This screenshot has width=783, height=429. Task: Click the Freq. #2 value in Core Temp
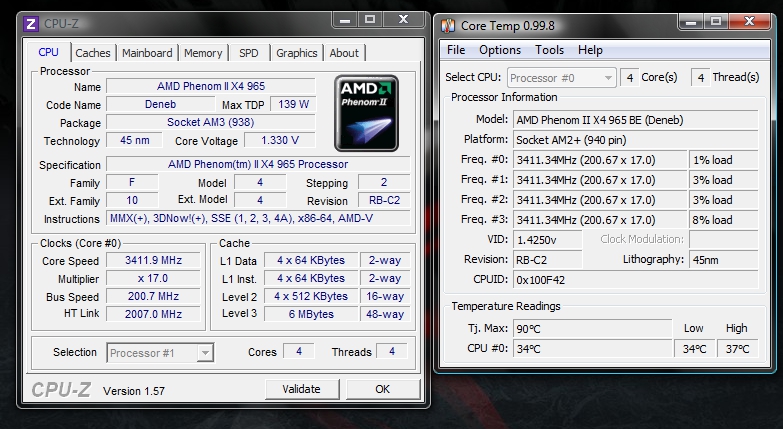(600, 200)
